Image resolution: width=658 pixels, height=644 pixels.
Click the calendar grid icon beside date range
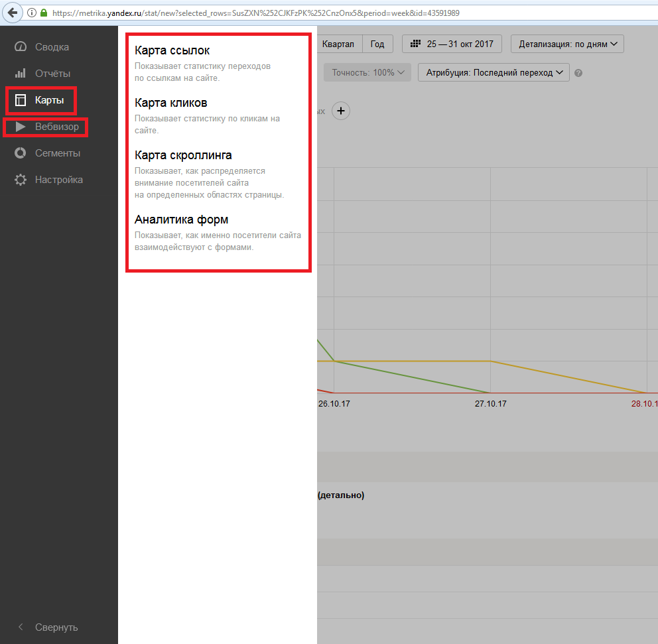[415, 44]
